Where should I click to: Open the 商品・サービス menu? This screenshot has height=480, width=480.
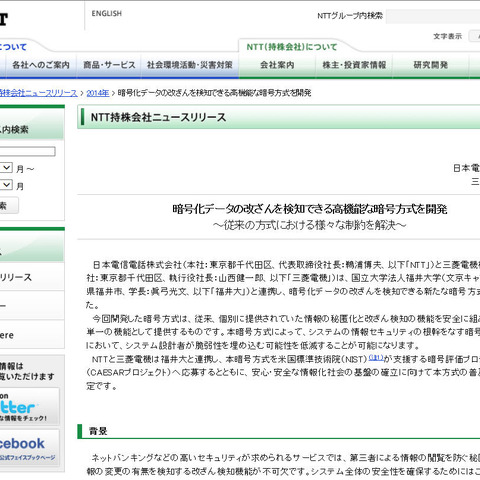coord(109,65)
